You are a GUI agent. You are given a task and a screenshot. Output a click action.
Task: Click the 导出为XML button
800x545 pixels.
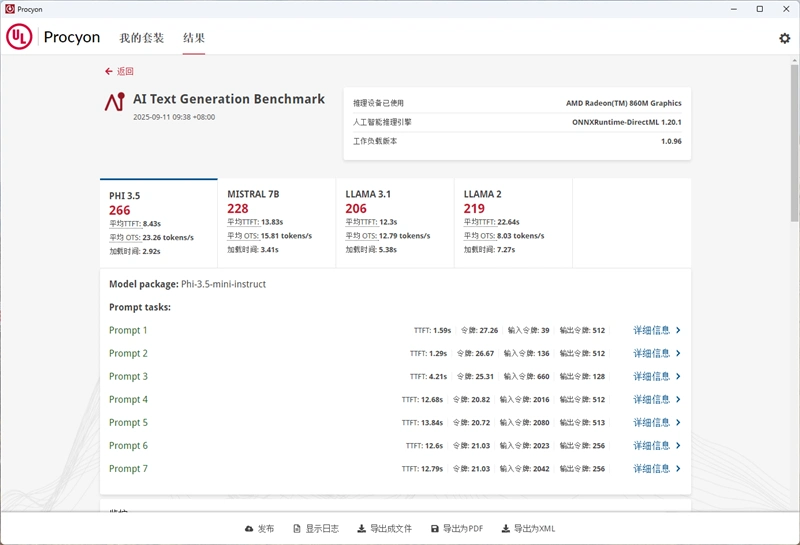click(529, 529)
